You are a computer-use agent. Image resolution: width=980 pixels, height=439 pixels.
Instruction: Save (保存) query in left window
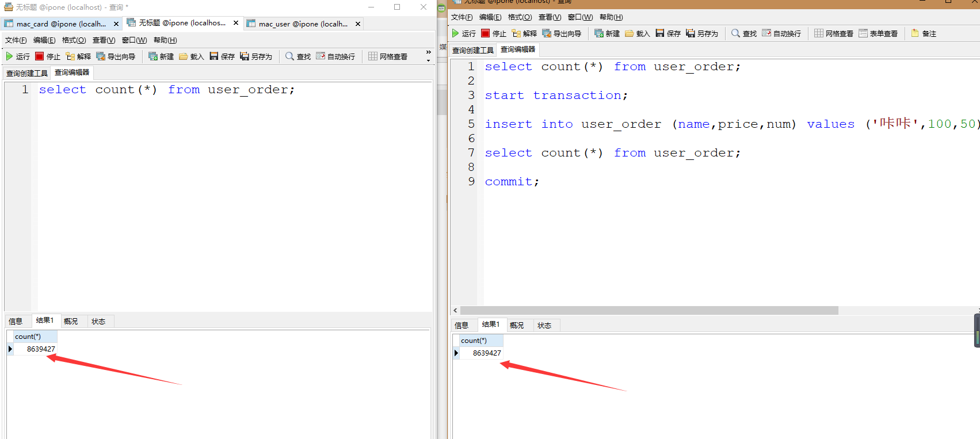[222, 56]
